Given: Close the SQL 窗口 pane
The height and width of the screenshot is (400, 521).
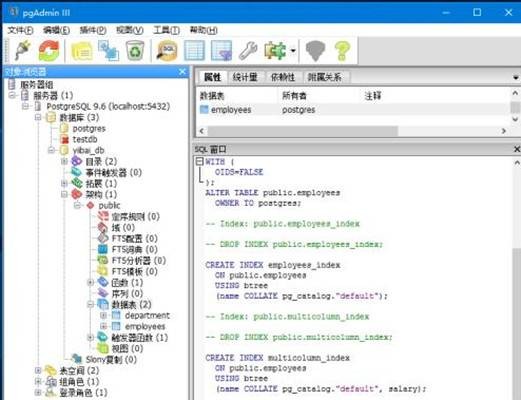Looking at the screenshot, I should click(x=516, y=149).
